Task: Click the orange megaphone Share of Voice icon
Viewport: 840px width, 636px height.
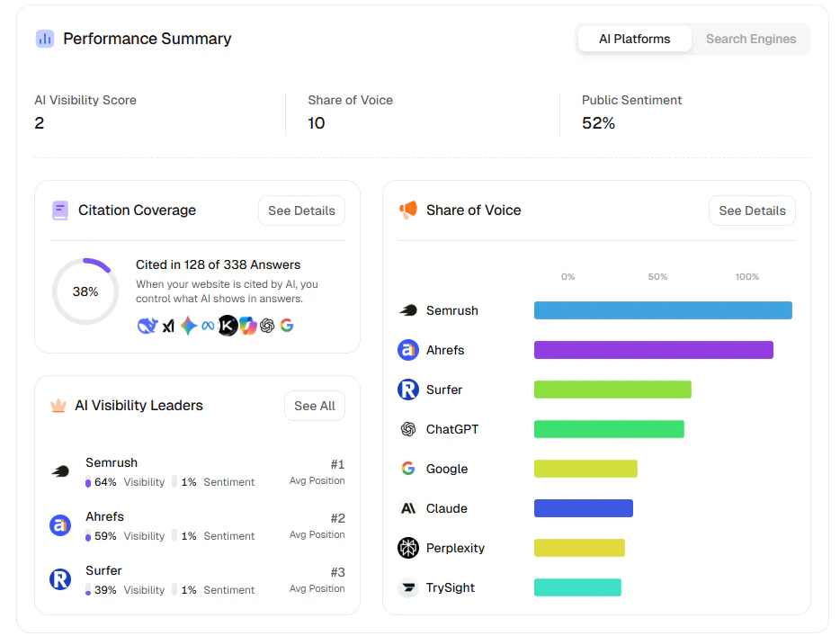Action: point(407,210)
